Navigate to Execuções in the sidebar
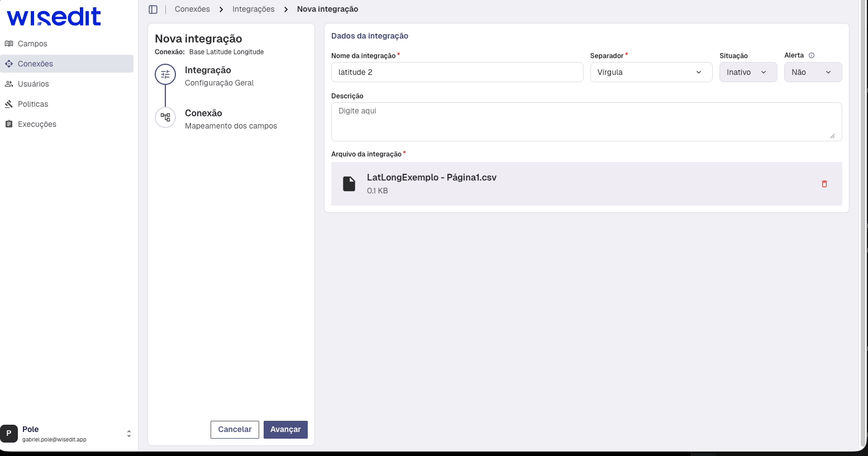Screen dimensions: 868x456 click(37, 124)
